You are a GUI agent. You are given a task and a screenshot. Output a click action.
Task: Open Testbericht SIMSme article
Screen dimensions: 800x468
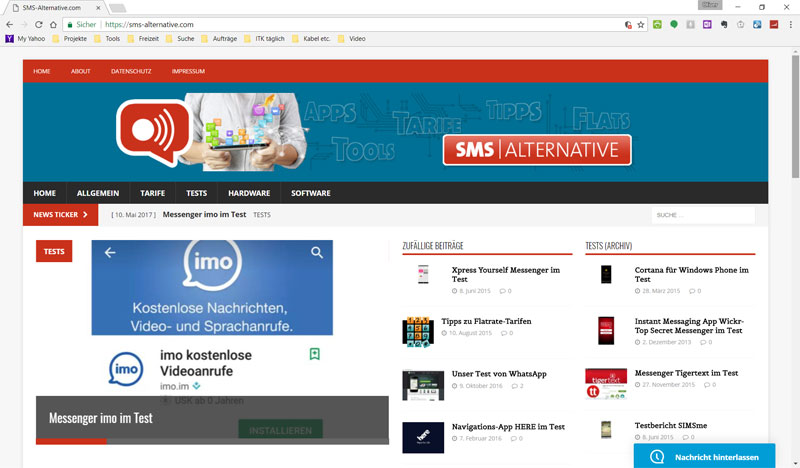(x=670, y=425)
